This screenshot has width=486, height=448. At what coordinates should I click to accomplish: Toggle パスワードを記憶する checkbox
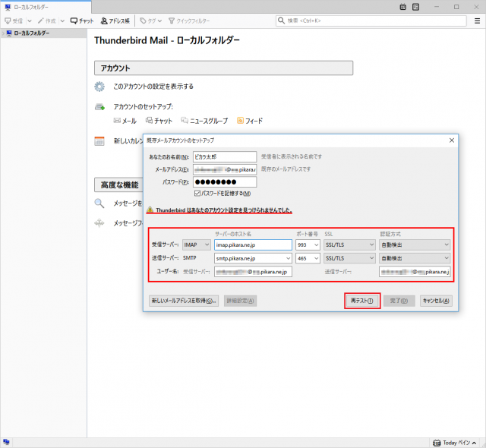[197, 194]
